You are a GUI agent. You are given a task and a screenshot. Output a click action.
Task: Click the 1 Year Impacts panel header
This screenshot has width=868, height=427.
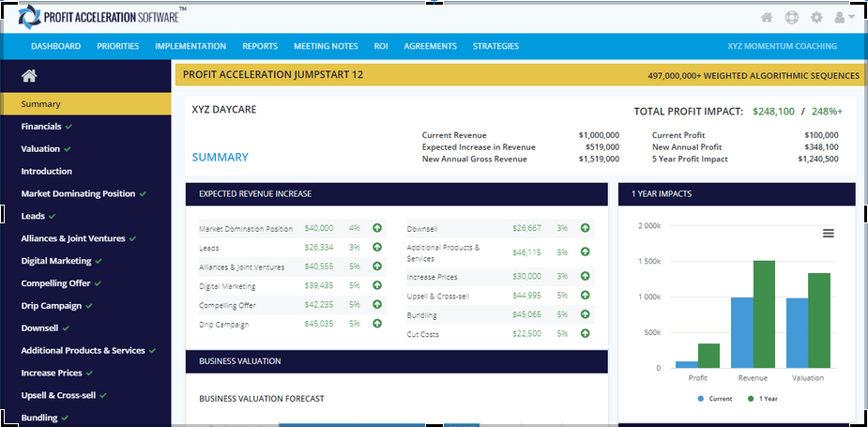point(737,194)
